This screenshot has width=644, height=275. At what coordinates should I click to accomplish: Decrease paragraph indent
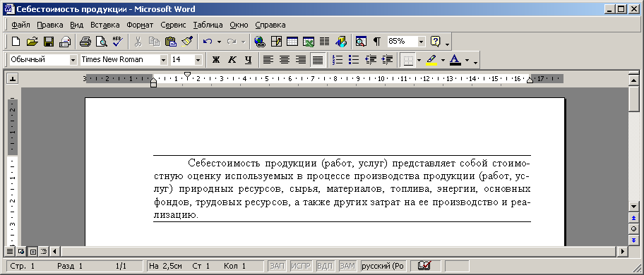pos(371,60)
